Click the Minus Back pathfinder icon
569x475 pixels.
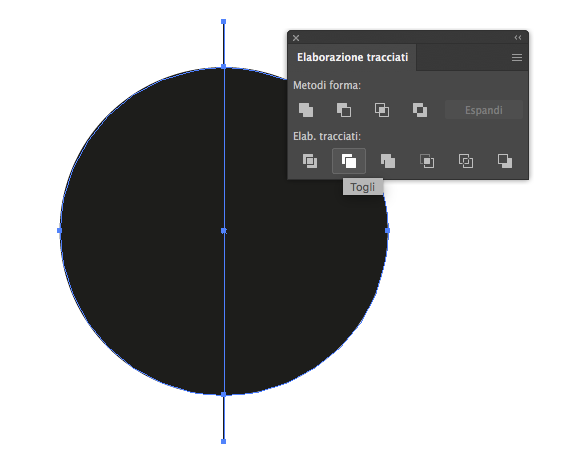[x=505, y=161]
